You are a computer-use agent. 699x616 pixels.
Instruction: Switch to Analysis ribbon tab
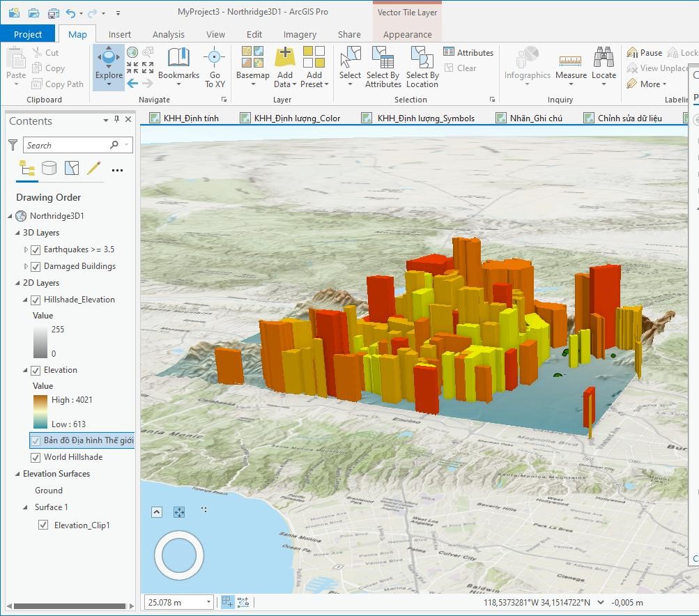[168, 34]
